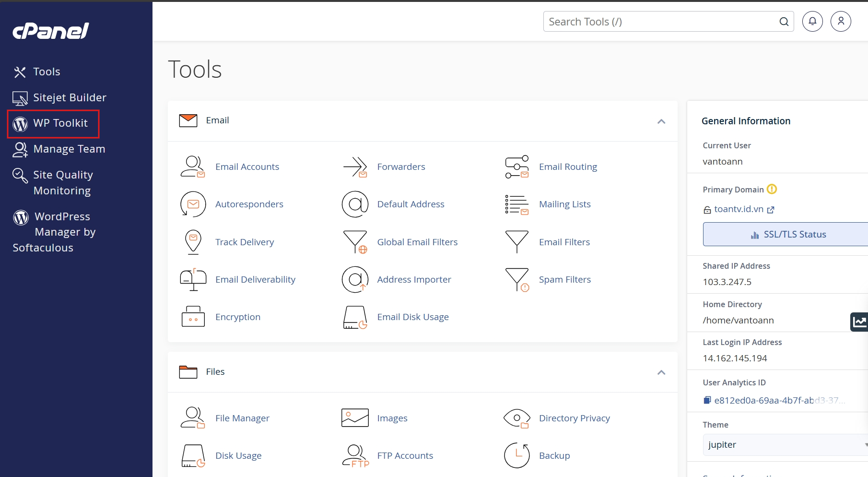Click the Email section header
Image resolution: width=868 pixels, height=477 pixels.
click(422, 121)
